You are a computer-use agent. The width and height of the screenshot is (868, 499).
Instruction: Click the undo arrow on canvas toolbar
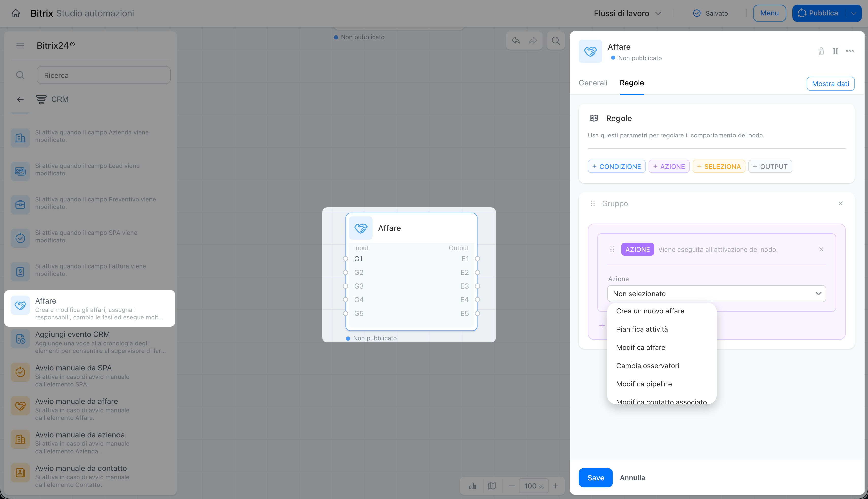(x=515, y=40)
